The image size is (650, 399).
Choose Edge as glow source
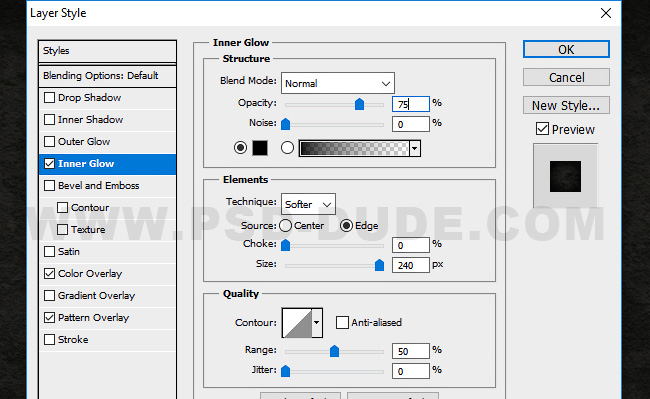tap(346, 225)
